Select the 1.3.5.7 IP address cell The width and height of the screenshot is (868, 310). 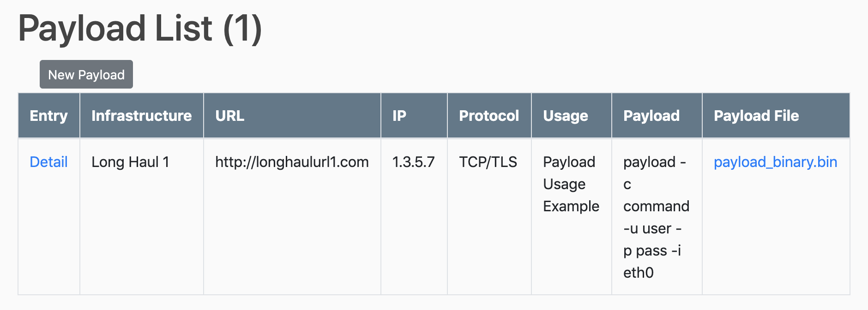[413, 162]
